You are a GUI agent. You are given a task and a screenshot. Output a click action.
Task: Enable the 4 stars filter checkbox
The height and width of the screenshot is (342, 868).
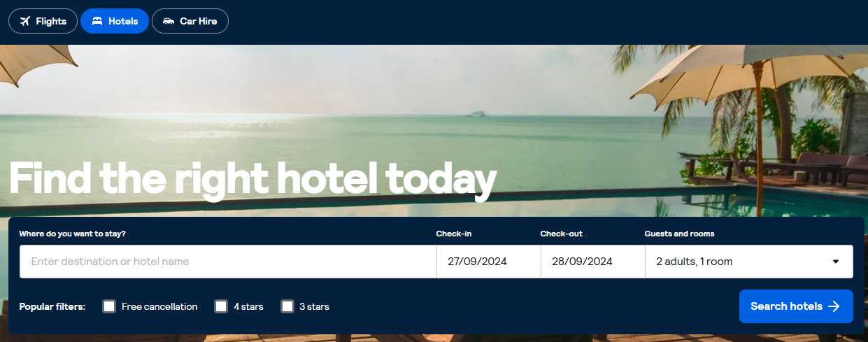(x=221, y=306)
